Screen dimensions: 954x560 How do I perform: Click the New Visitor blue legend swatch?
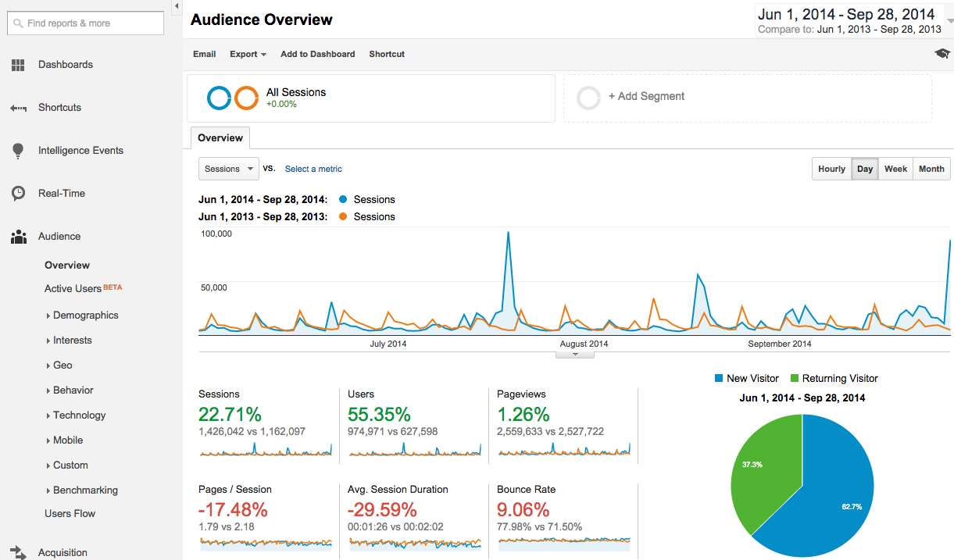[717, 378]
